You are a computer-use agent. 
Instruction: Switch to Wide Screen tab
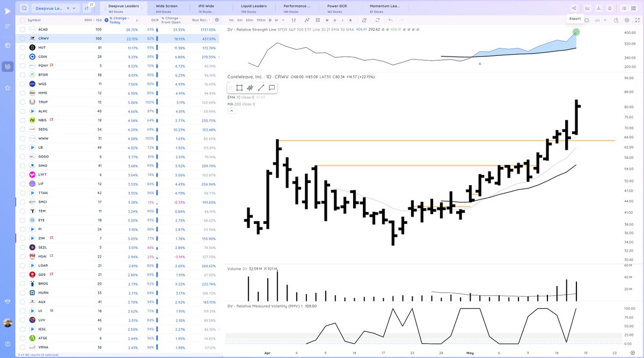pyautogui.click(x=166, y=8)
